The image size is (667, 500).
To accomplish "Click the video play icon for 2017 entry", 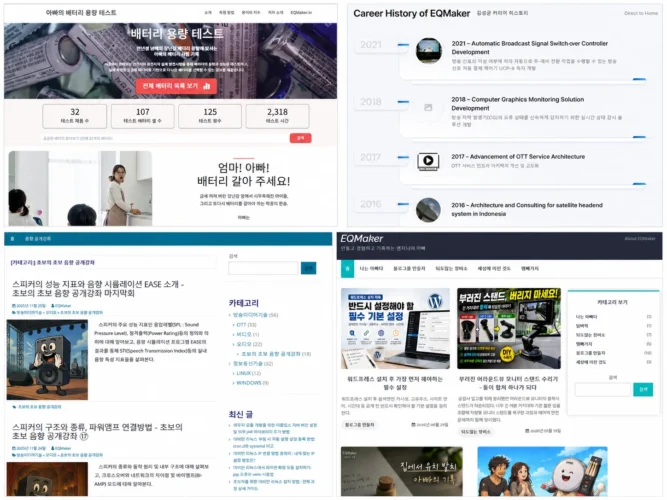I will (428, 161).
